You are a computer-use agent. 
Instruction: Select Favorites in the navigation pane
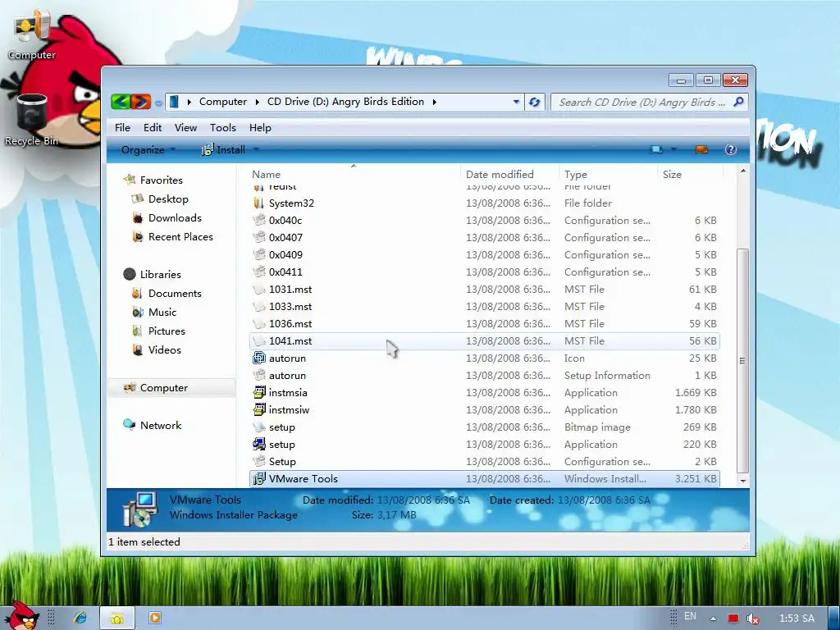(161, 180)
